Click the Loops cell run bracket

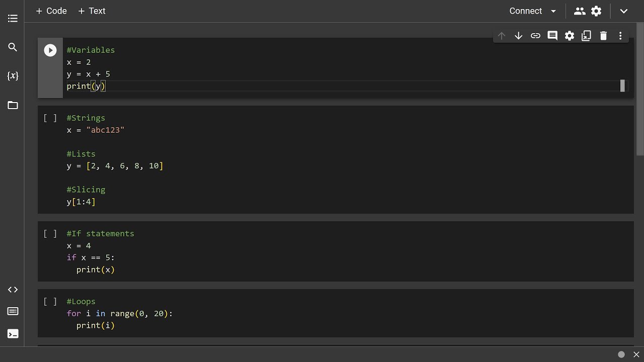point(50,302)
